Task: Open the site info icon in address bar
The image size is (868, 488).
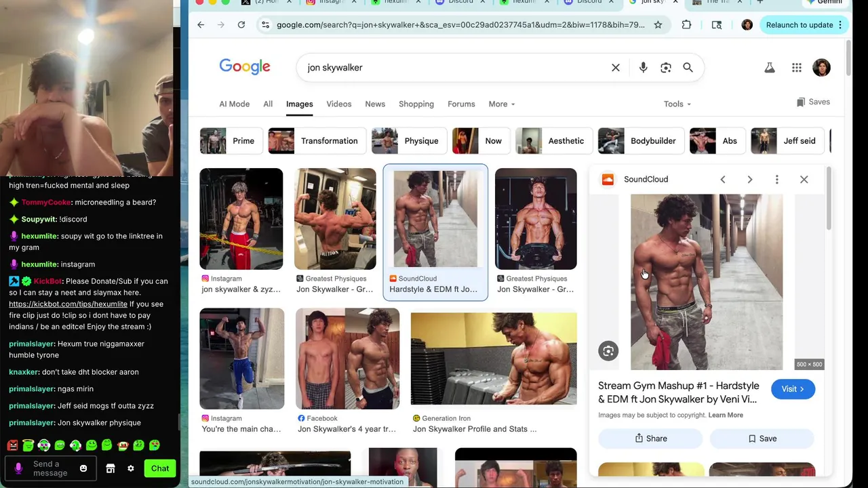Action: [265, 25]
